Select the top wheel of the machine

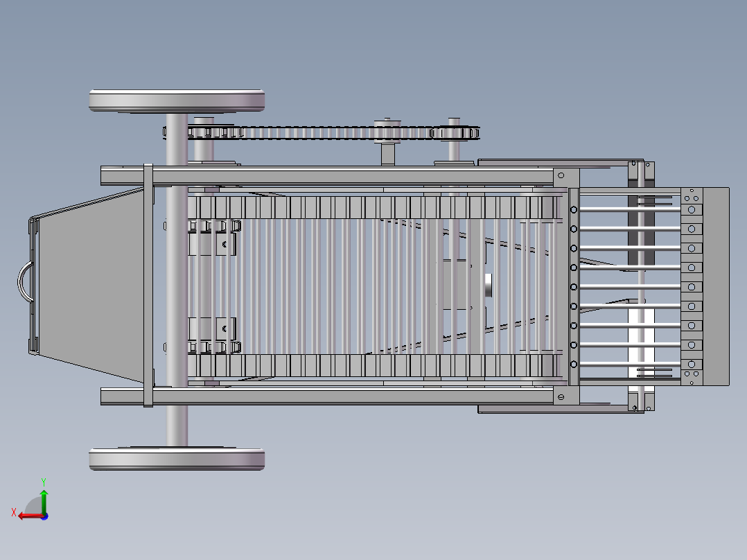[x=177, y=100]
